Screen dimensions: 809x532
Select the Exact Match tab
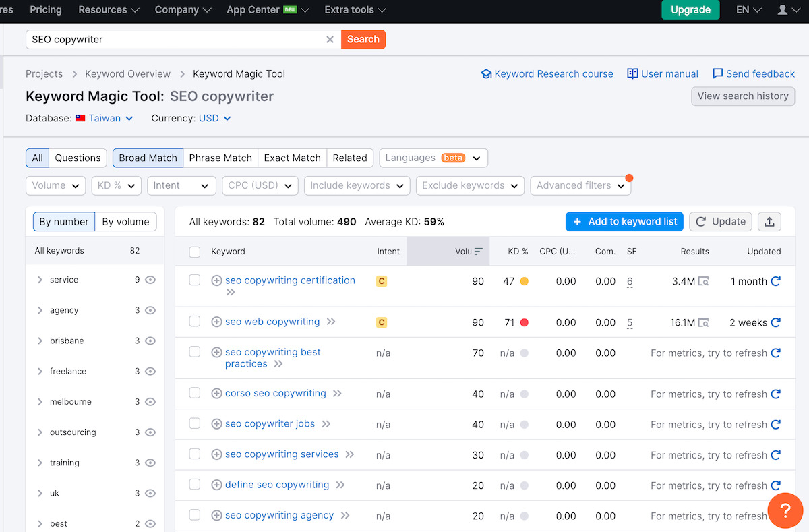coord(293,158)
